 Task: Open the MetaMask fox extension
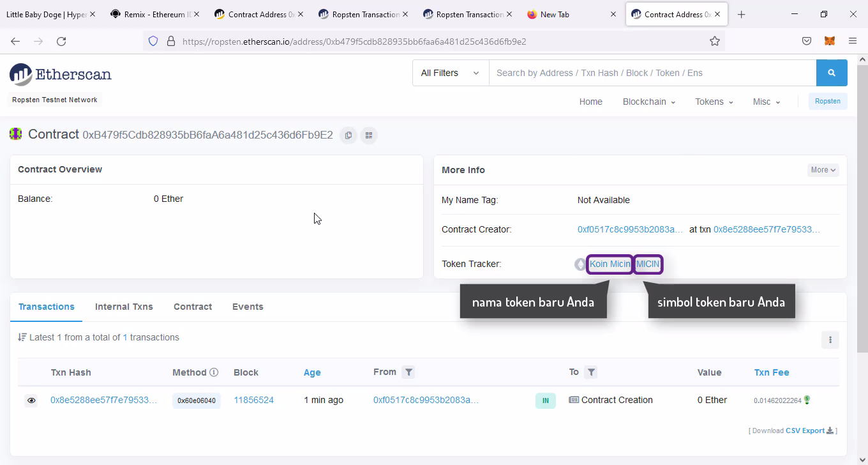coord(829,41)
